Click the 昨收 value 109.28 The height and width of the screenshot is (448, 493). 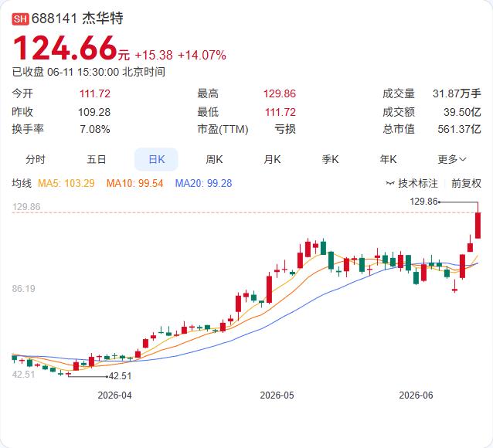pyautogui.click(x=94, y=112)
